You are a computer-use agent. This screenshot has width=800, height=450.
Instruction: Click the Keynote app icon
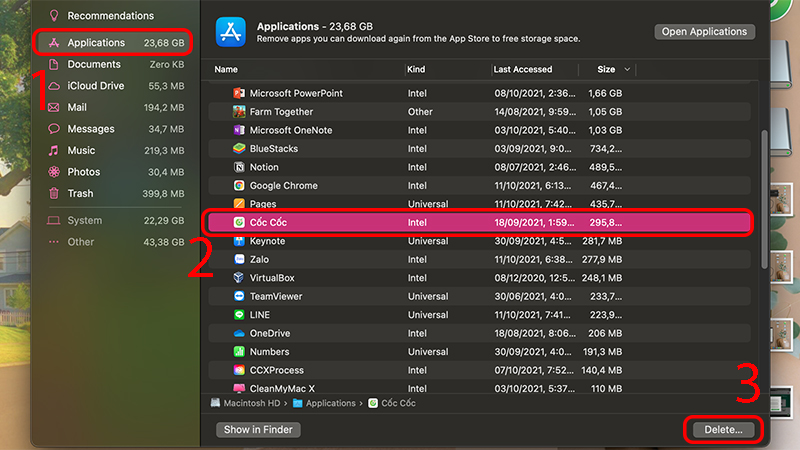pos(239,241)
